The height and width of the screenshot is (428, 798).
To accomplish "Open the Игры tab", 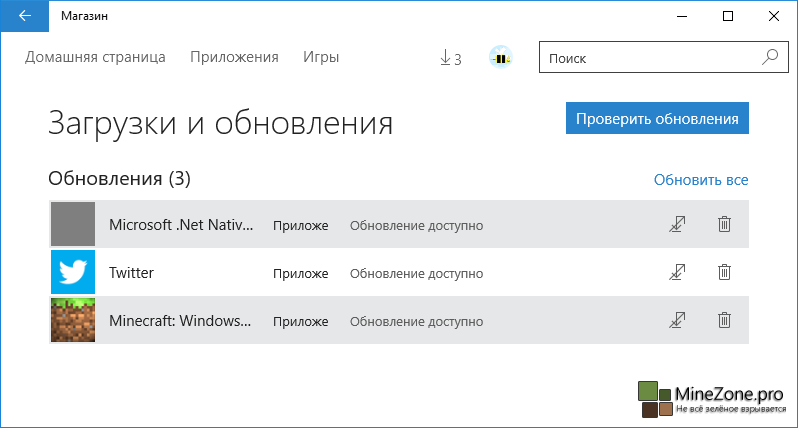I will pyautogui.click(x=321, y=57).
